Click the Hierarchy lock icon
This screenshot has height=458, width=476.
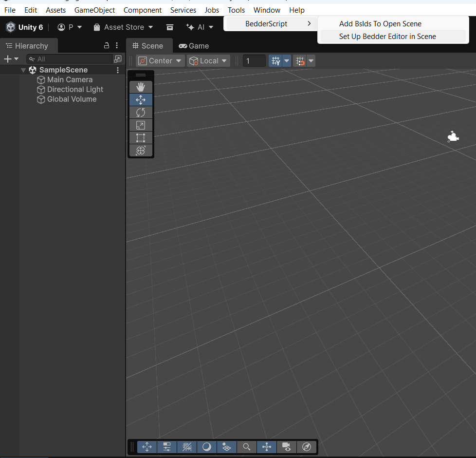click(107, 46)
